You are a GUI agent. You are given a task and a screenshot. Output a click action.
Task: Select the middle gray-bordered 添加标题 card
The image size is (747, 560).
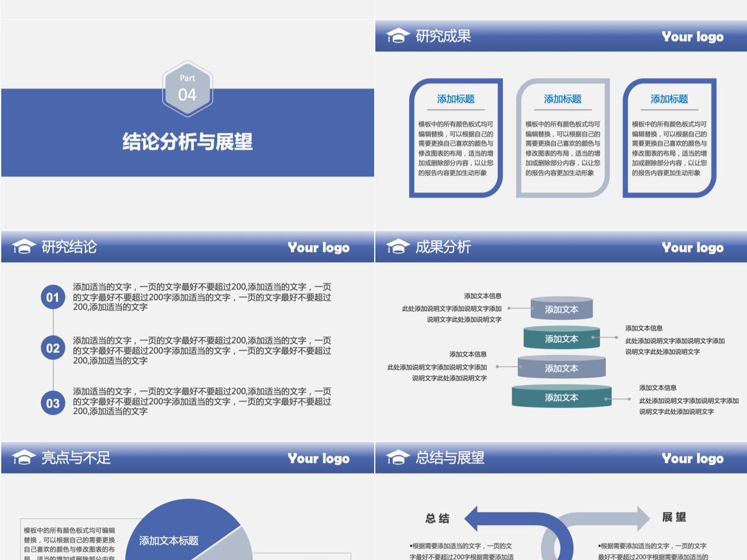(x=563, y=138)
